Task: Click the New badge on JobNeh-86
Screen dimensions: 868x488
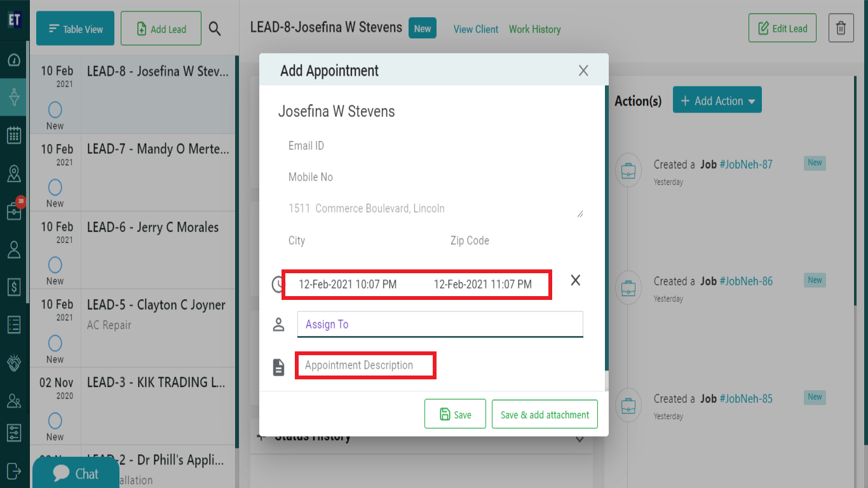Action: click(x=815, y=280)
